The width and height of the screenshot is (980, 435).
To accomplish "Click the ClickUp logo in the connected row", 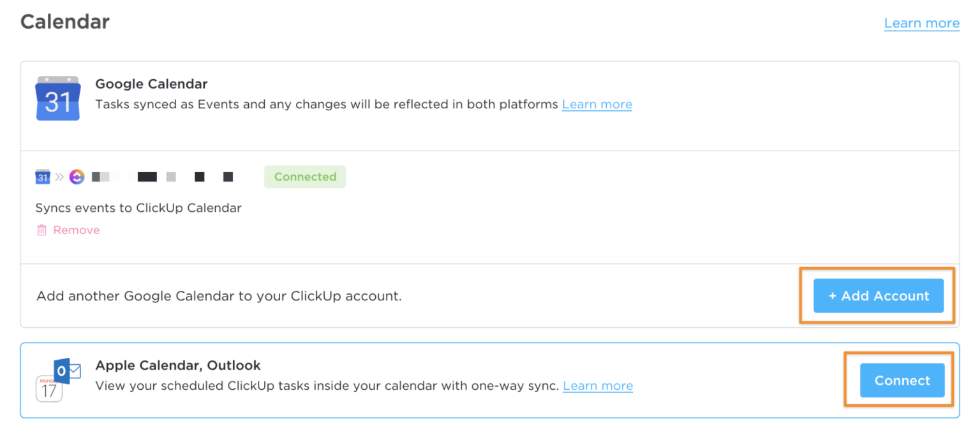I will (77, 177).
